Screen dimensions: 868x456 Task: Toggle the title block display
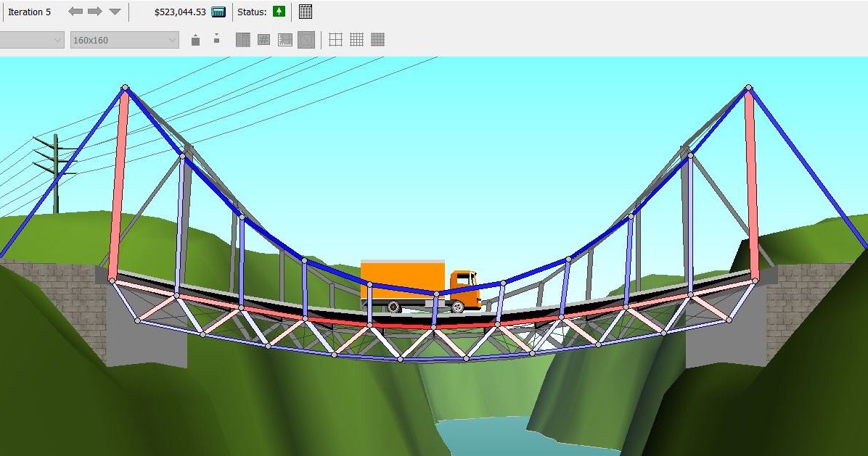tap(285, 40)
